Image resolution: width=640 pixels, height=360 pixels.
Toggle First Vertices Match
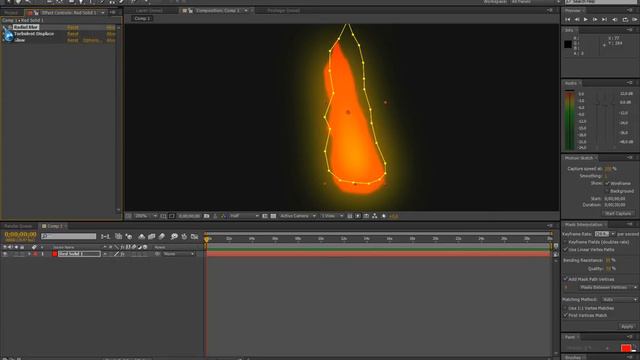(x=566, y=316)
